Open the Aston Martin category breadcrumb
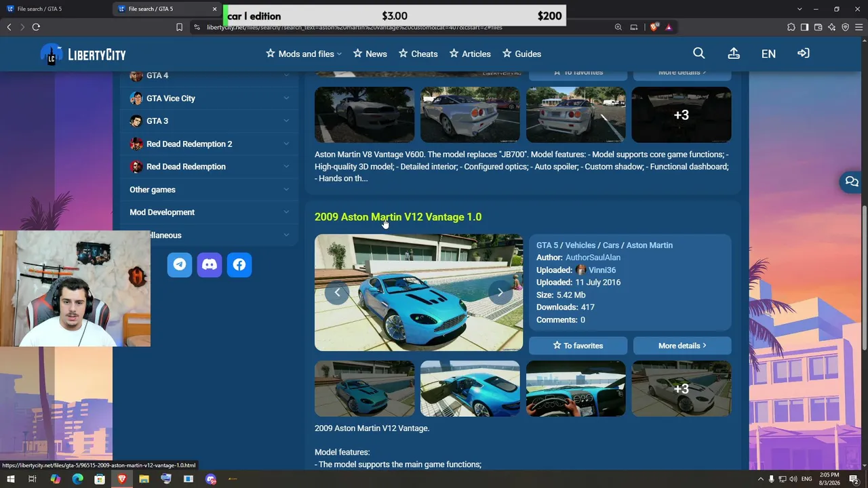This screenshot has height=488, width=868. click(650, 245)
